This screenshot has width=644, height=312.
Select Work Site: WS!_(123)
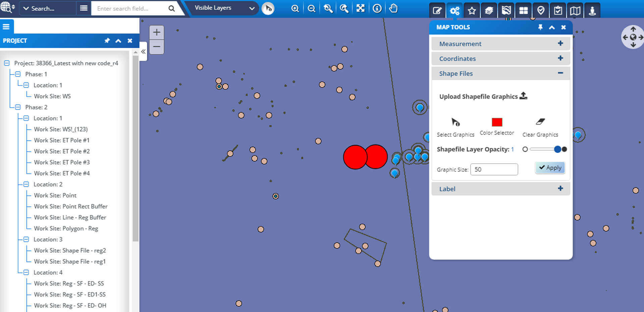[61, 129]
